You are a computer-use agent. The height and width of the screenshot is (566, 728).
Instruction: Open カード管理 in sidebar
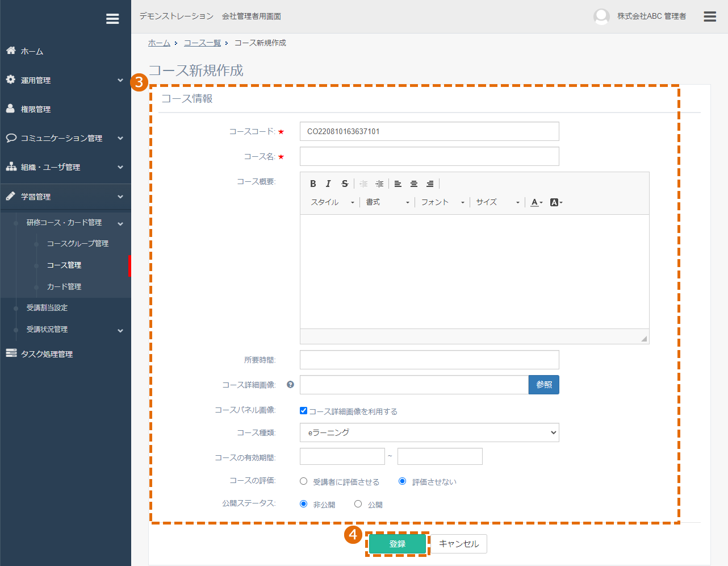click(64, 286)
